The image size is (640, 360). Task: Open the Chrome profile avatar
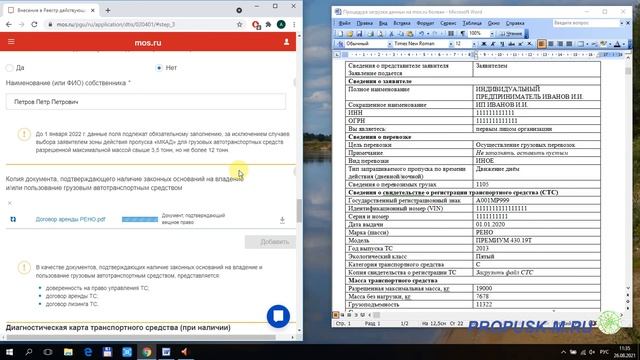(281, 24)
